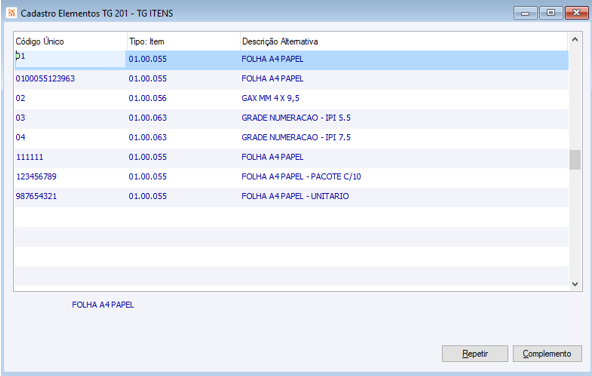
Task: Click the Código Único edit field containing 01
Action: point(70,59)
